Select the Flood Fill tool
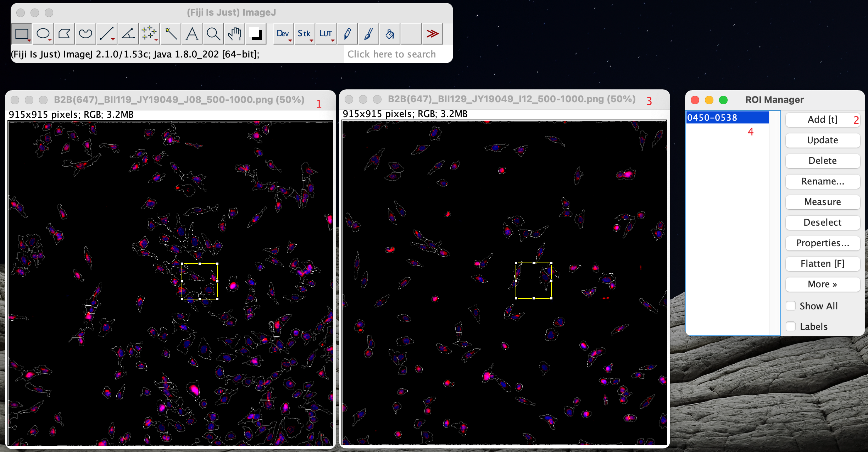 (390, 34)
